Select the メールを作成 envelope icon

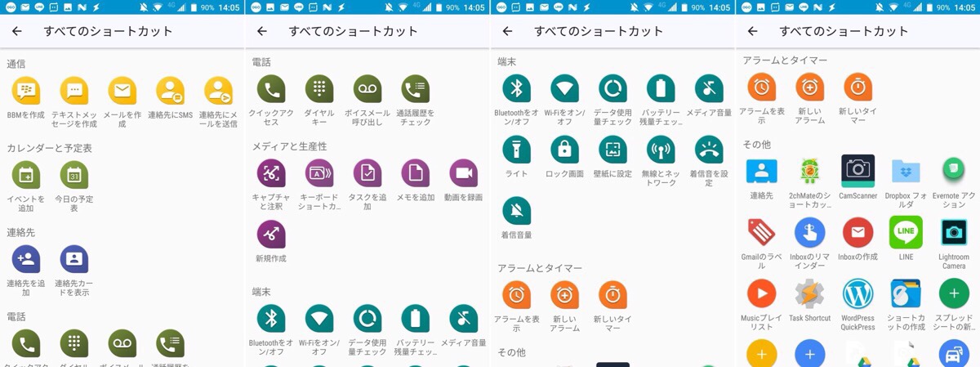(x=122, y=91)
